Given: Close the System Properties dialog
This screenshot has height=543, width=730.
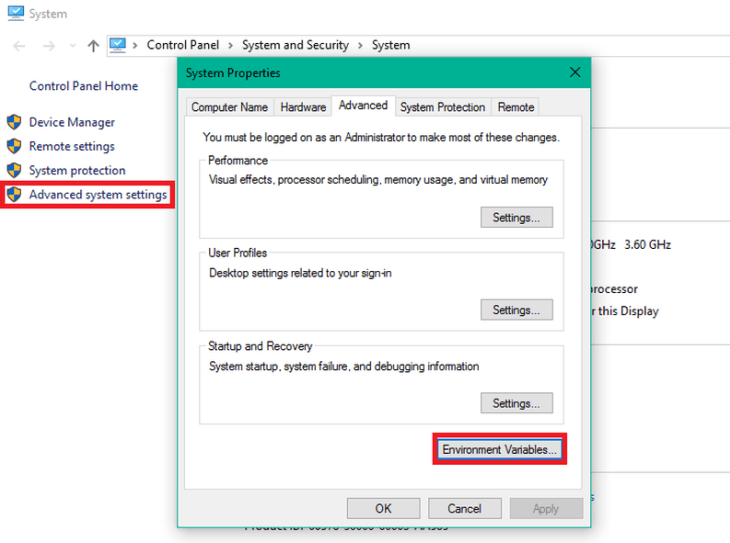Looking at the screenshot, I should click(575, 73).
